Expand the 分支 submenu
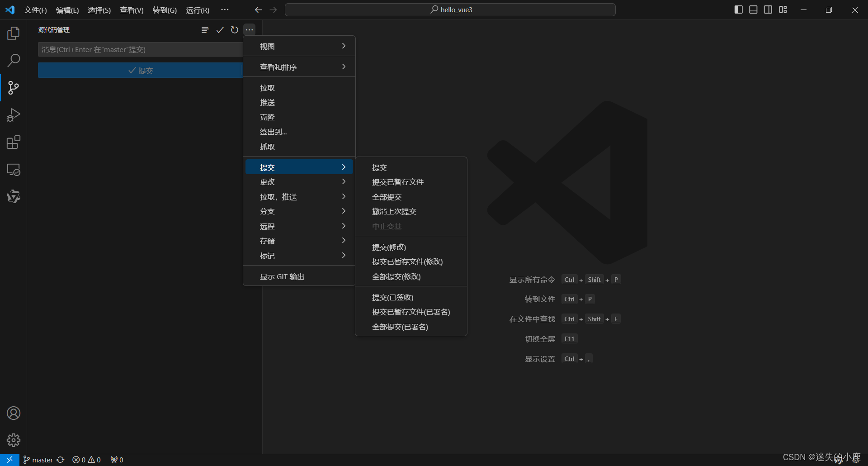868x466 pixels. point(299,211)
